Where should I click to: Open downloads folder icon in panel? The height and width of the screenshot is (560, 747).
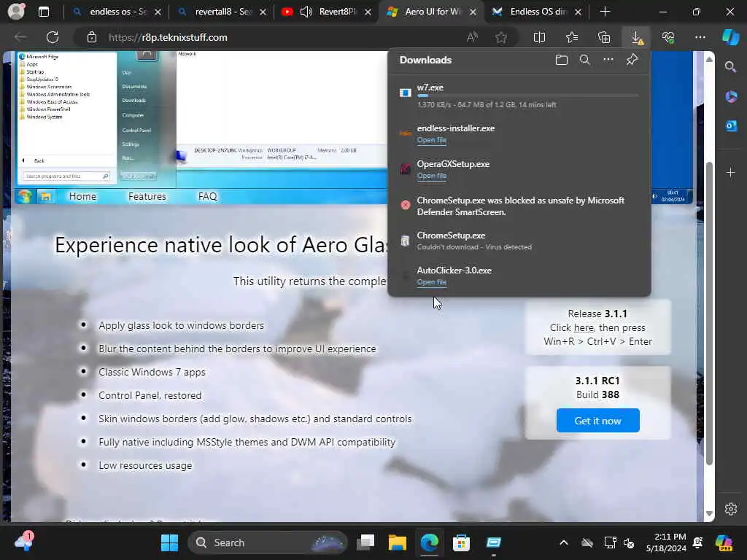point(562,60)
